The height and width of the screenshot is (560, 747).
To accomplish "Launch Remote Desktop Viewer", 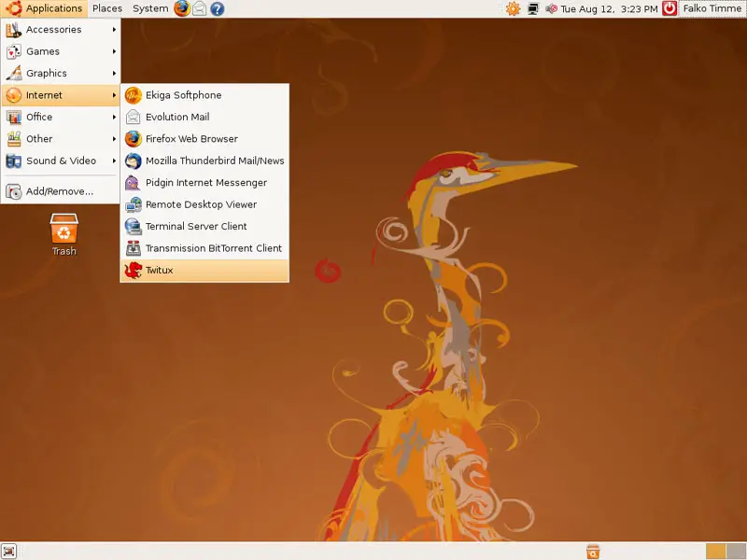I will (204, 204).
